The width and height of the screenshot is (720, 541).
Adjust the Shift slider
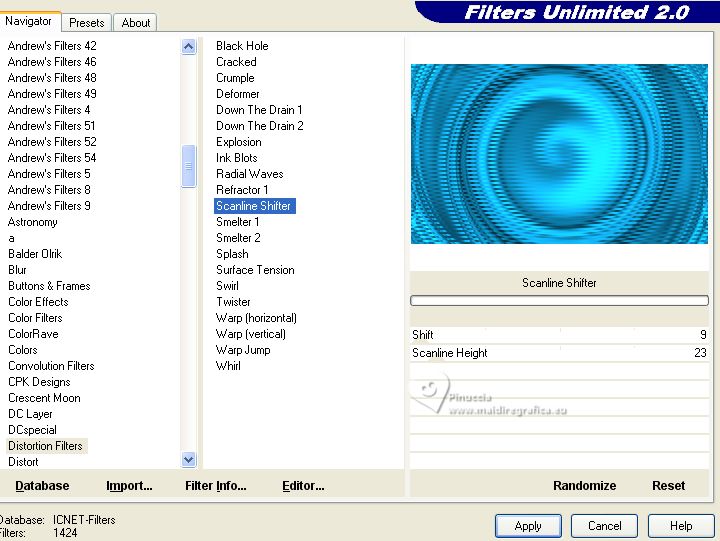pos(560,335)
